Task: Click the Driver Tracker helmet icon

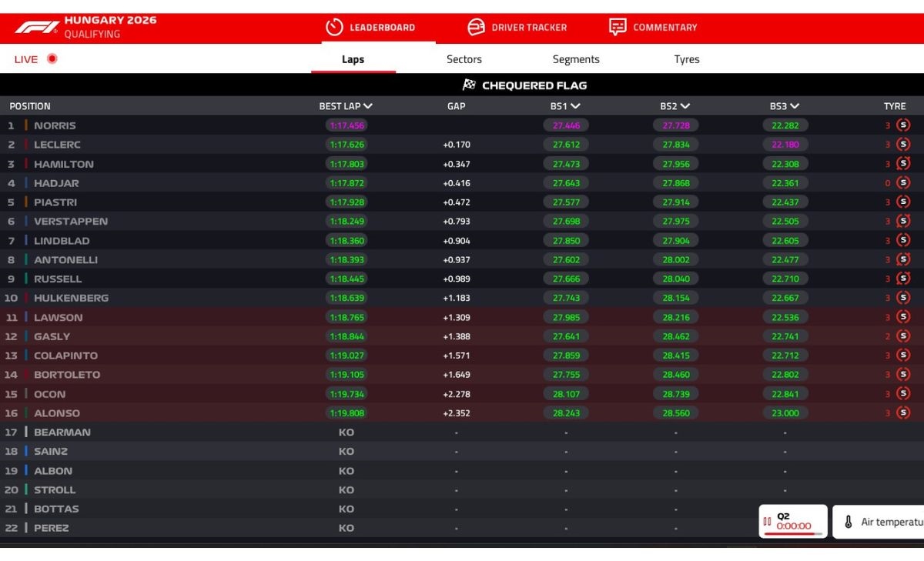Action: (x=477, y=27)
